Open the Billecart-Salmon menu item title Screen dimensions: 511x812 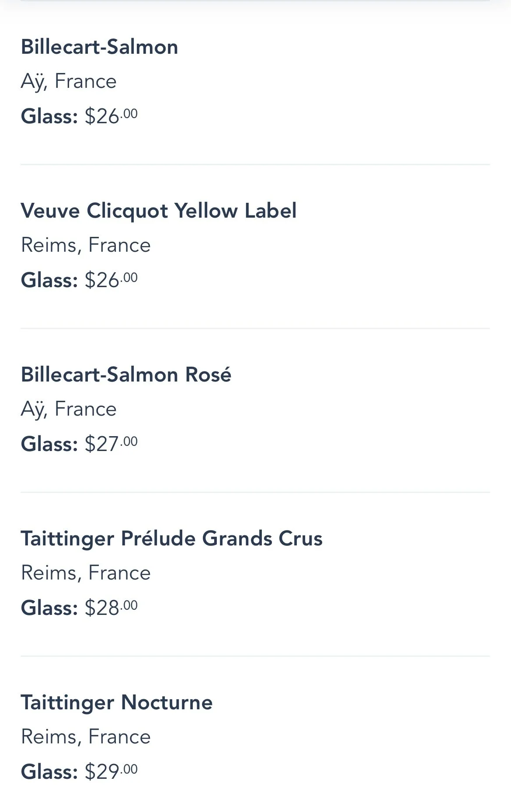point(99,47)
